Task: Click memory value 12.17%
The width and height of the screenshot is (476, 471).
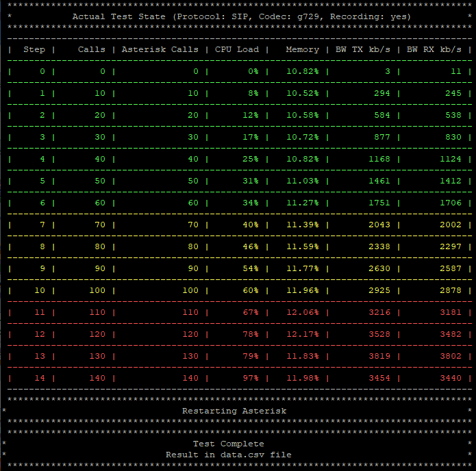Action: pos(303,334)
